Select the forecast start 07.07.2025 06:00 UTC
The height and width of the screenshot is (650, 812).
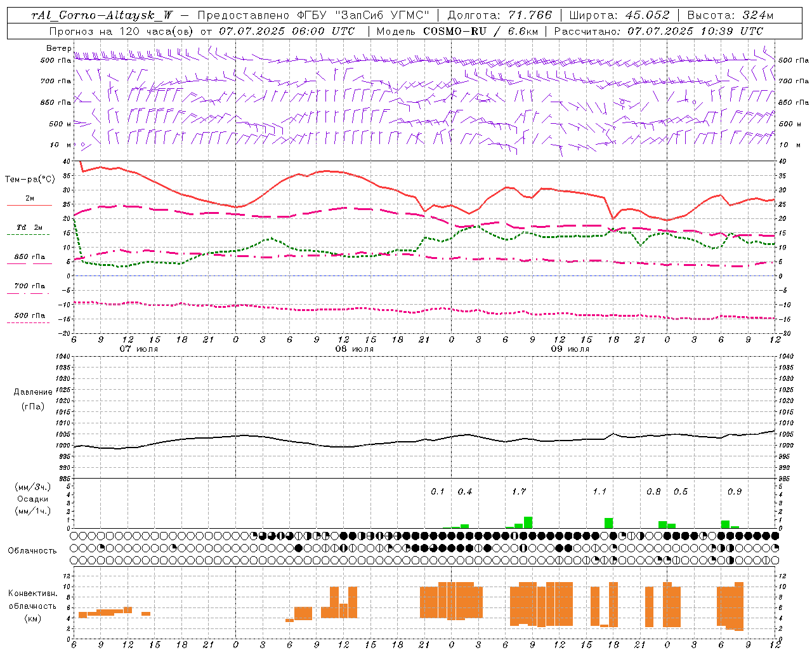(287, 31)
